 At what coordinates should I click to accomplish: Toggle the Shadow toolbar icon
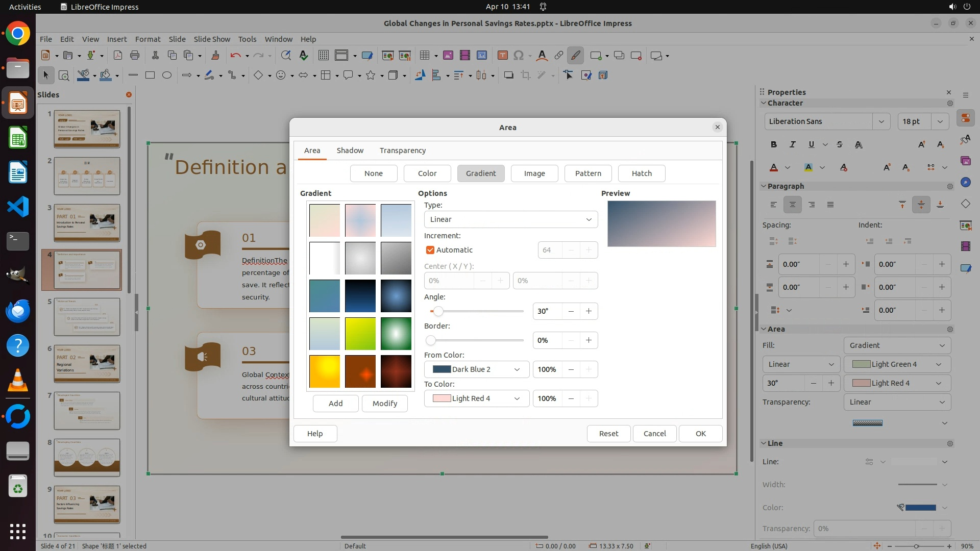pos(508,75)
